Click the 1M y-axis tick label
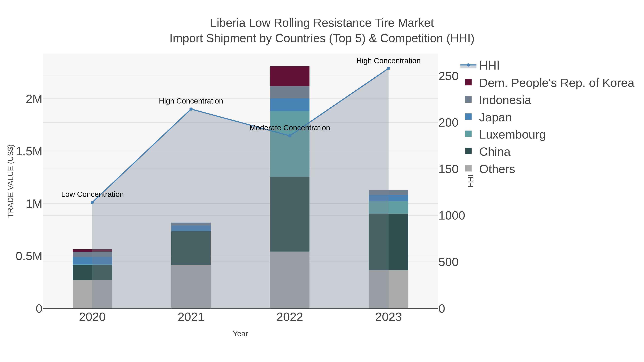 34,204
